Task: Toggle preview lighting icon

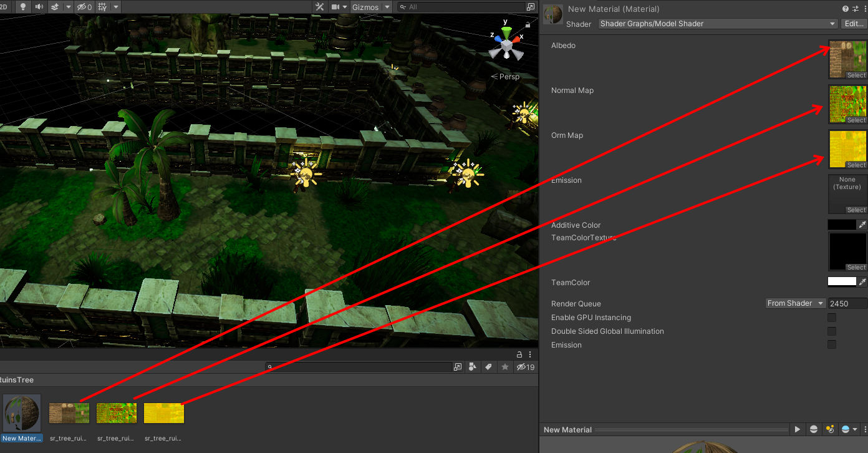Action: click(x=830, y=429)
